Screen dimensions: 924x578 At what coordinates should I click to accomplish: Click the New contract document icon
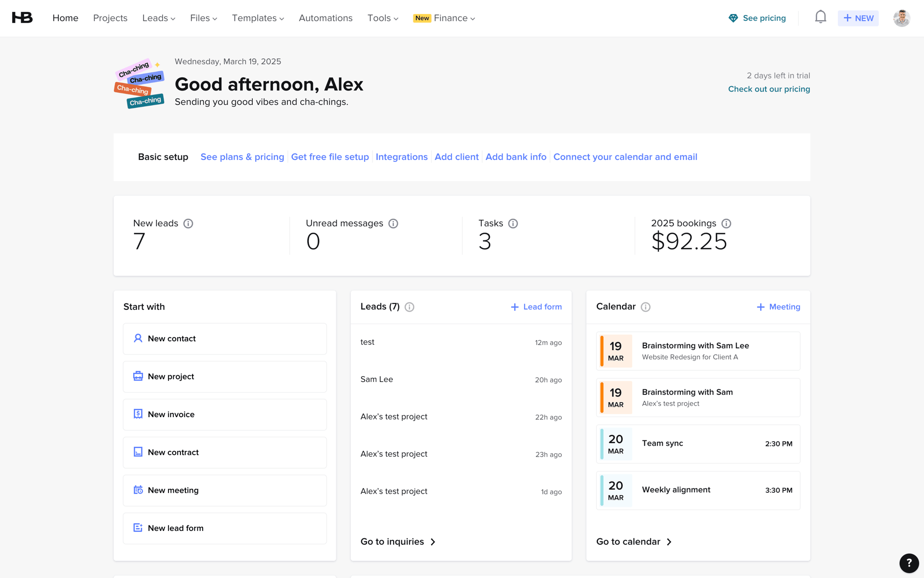[138, 452]
